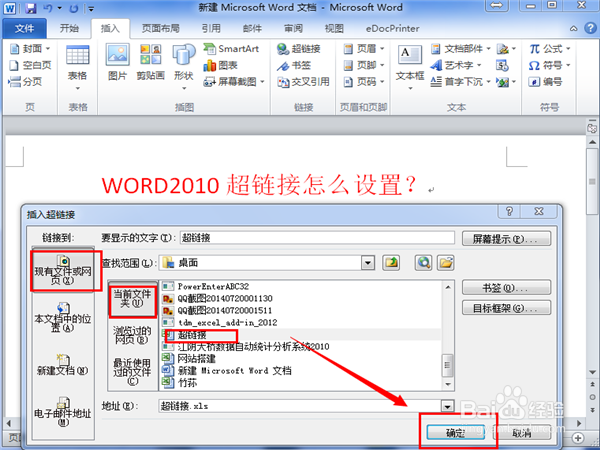
Task: Click 书签 button in hyperlink dialog
Action: 506,288
